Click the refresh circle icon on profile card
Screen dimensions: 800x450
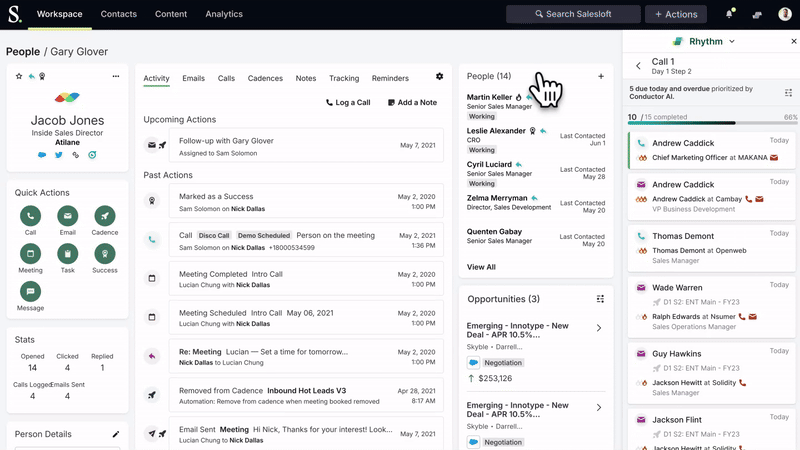point(92,155)
